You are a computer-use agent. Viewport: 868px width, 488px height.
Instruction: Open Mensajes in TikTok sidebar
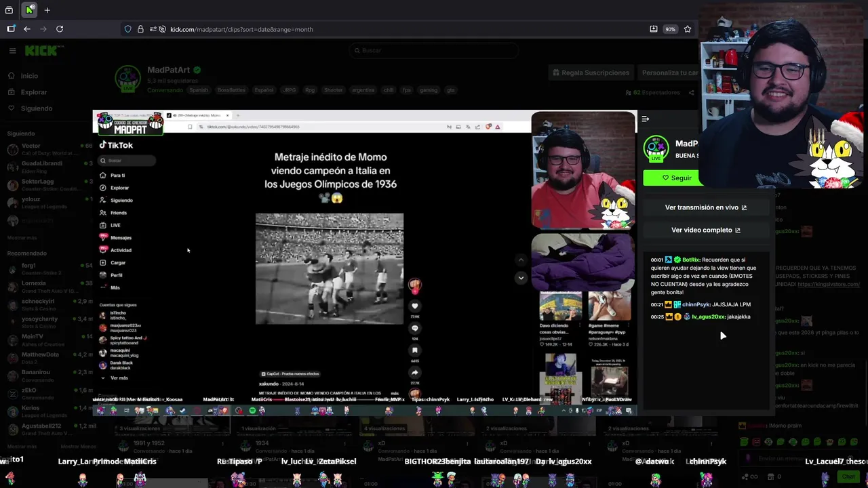116,238
